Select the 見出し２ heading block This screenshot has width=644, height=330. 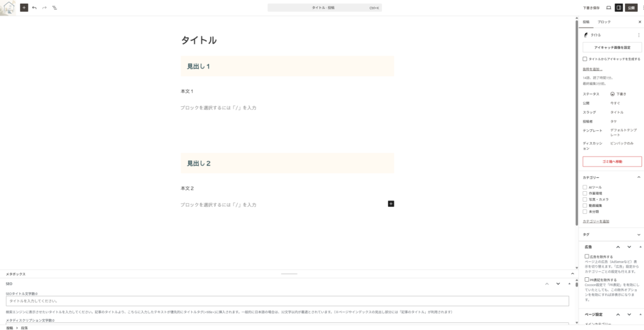point(287,163)
